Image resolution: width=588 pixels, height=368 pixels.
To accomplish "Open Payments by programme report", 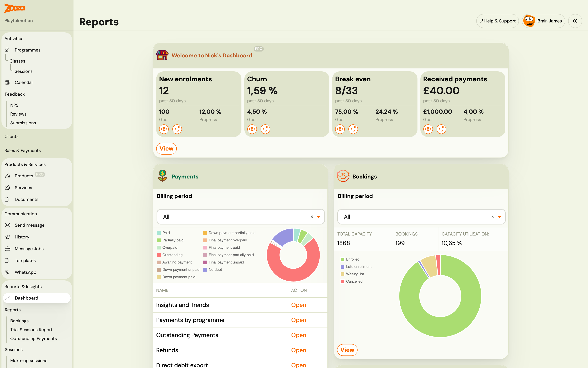I will [x=298, y=320].
